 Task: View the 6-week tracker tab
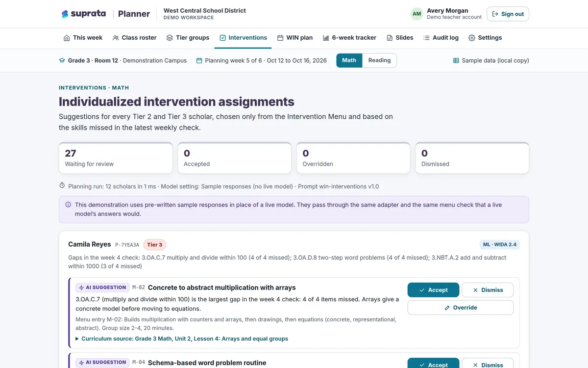349,38
